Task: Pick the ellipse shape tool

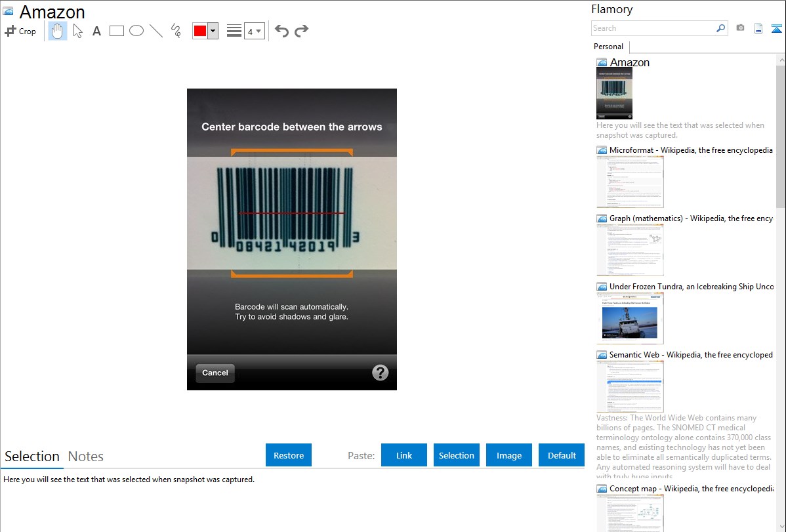Action: [x=136, y=31]
